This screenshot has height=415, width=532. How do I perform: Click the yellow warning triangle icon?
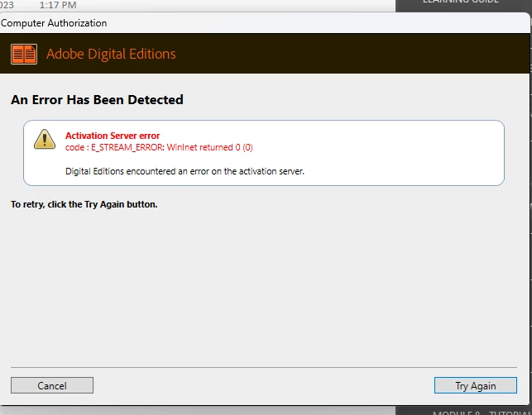pos(45,139)
